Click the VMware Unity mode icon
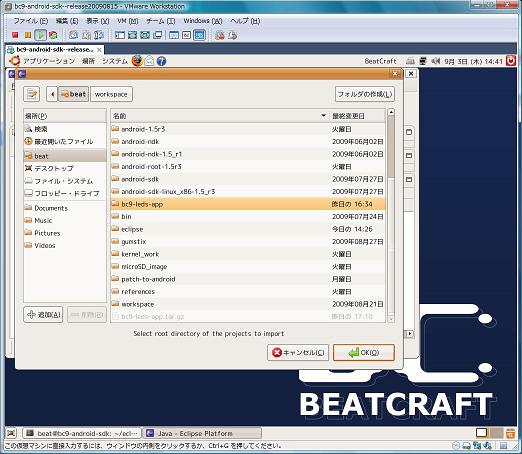Screen dimensions: 522x454 (157, 35)
